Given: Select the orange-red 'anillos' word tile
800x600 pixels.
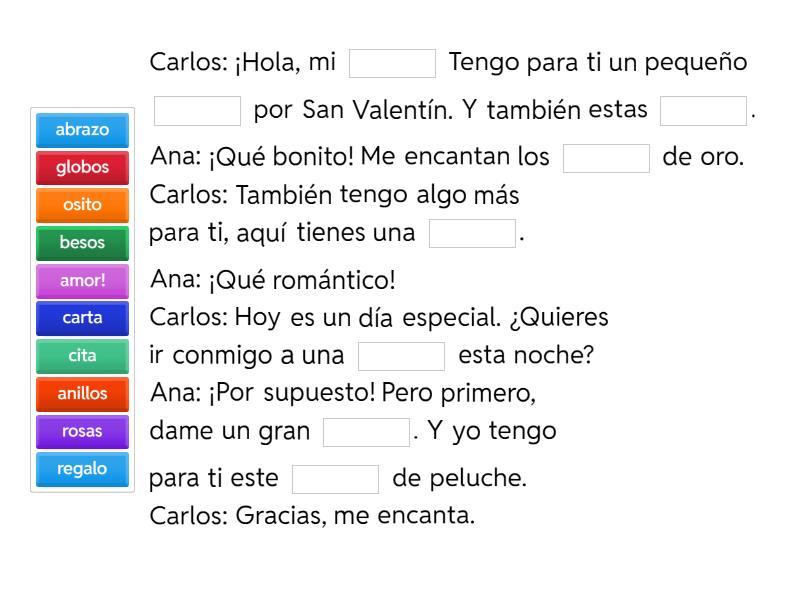Looking at the screenshot, I should [82, 394].
